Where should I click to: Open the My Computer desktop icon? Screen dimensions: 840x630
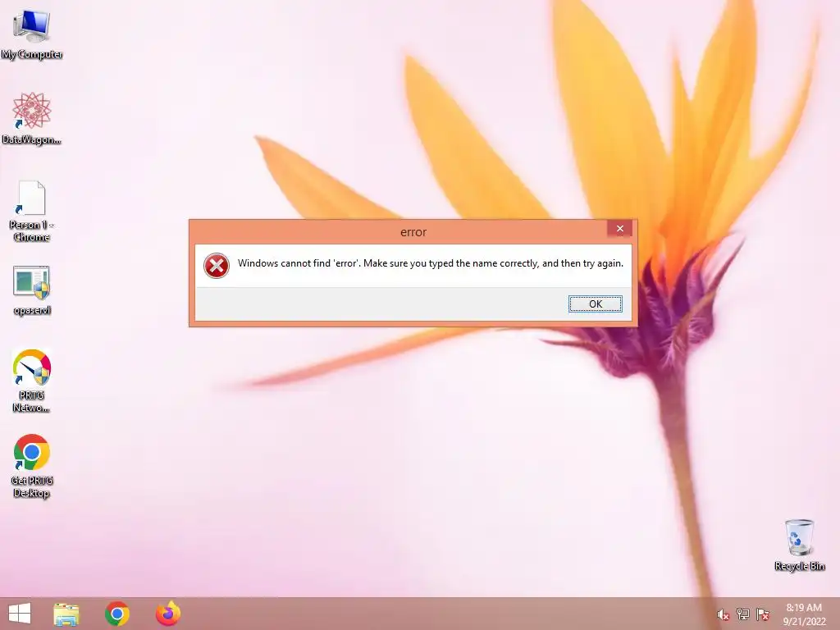click(x=32, y=33)
